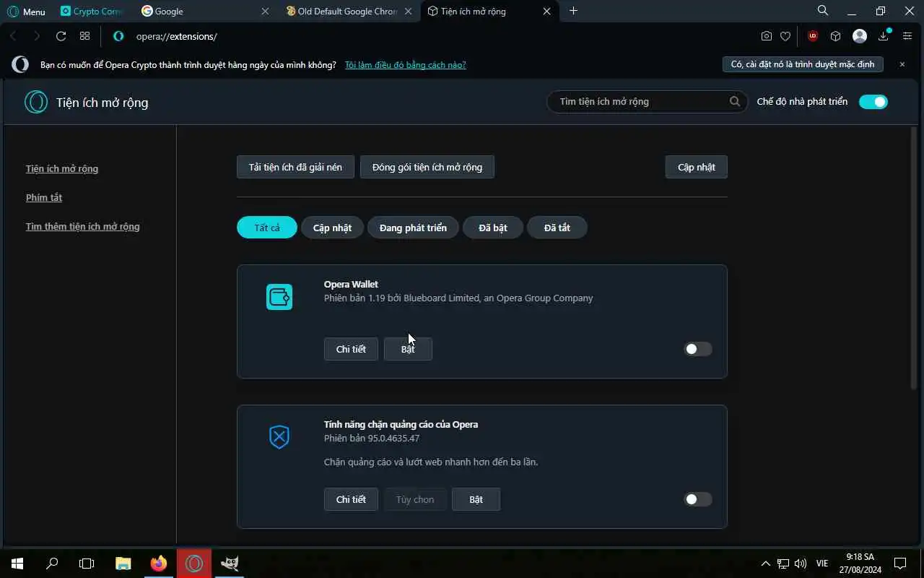Image resolution: width=924 pixels, height=578 pixels.
Task: Click the 'Tôi làm điều đó bằng cách nào?' link
Action: tap(405, 64)
